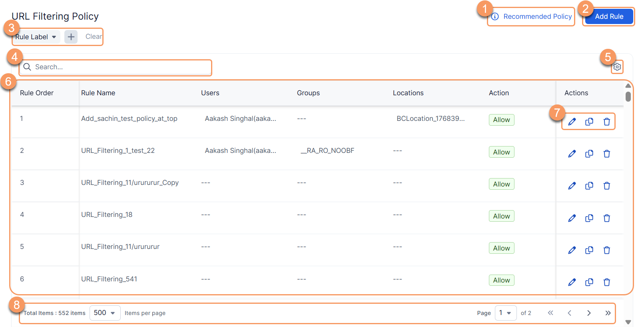Duplicate the rule in row 5
Viewport: 644px width, 327px height.
589,250
